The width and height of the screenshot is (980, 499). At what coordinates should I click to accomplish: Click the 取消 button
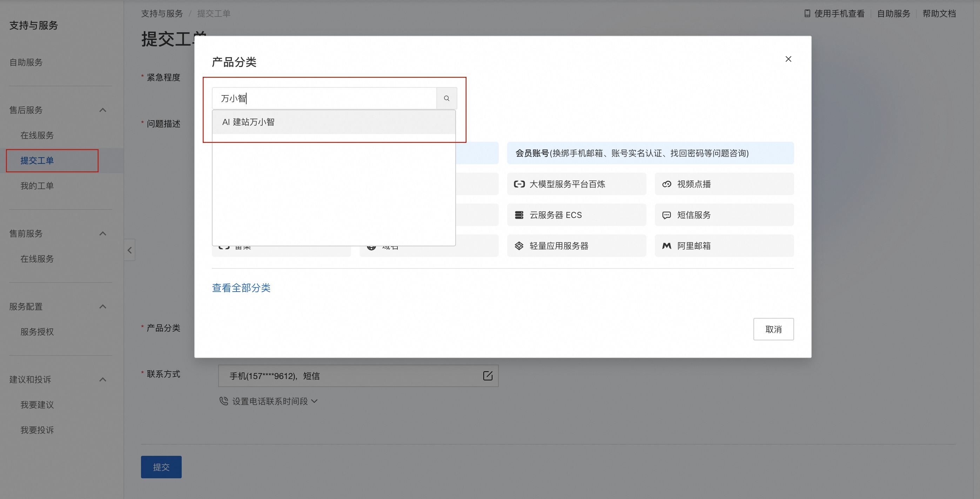(x=773, y=329)
